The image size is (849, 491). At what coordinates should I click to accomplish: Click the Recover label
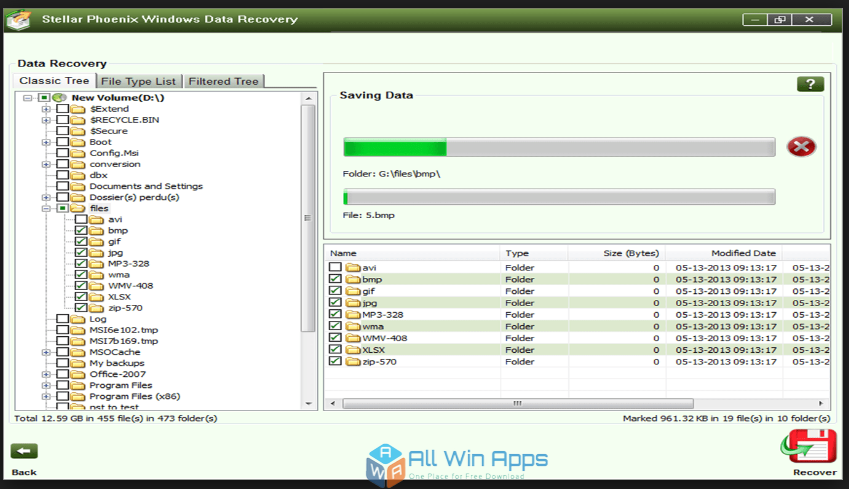pos(815,473)
